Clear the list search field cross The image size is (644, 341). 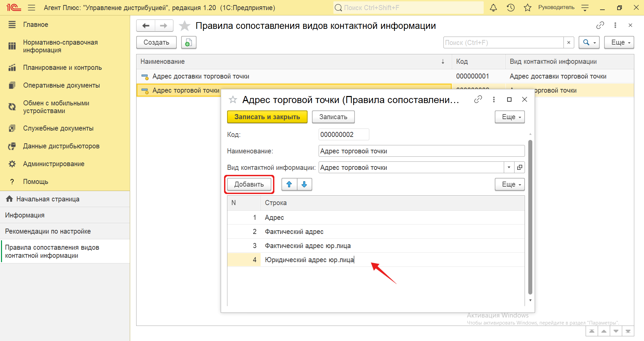coord(569,43)
